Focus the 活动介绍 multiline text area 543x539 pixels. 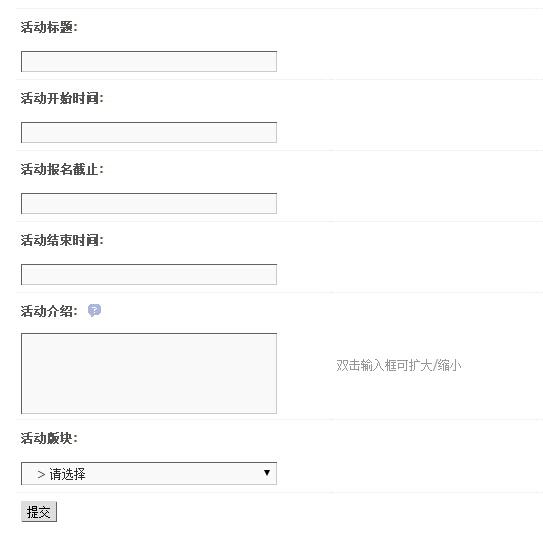pyautogui.click(x=149, y=373)
